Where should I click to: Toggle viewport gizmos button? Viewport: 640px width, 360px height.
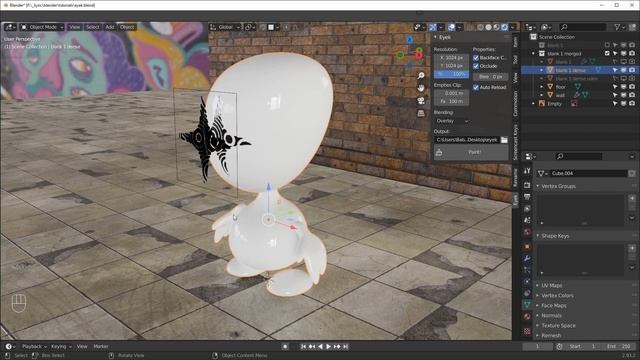[x=433, y=27]
